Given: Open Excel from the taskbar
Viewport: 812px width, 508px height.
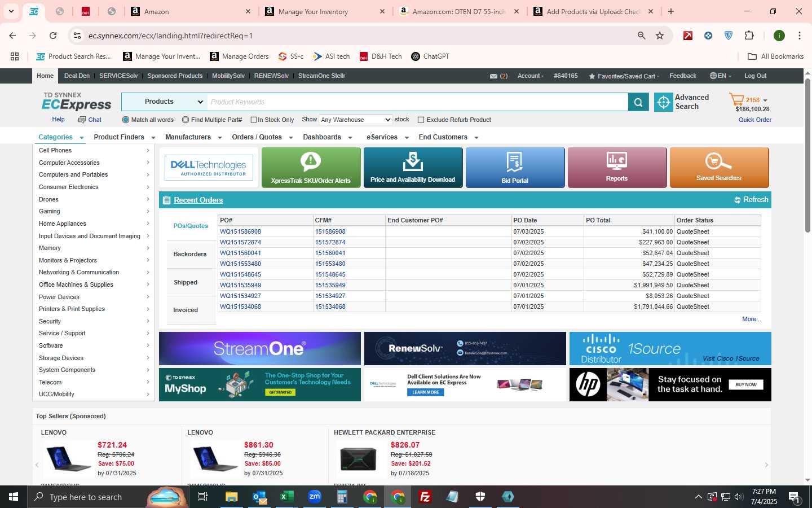Looking at the screenshot, I should (x=287, y=497).
